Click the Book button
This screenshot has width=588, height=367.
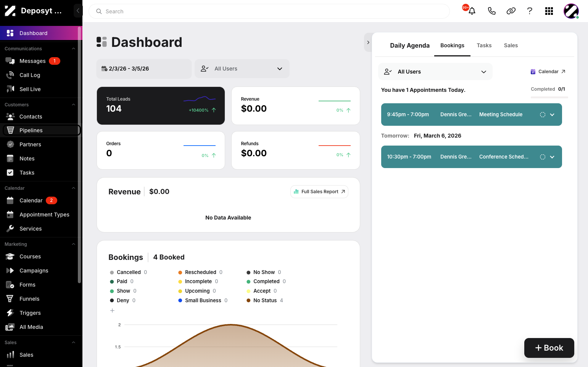click(x=549, y=348)
